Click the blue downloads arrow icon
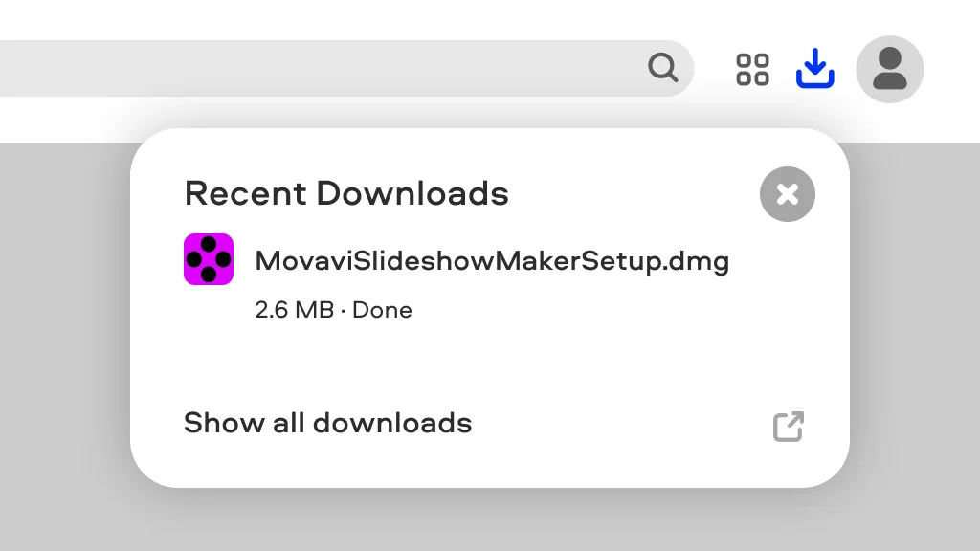980x551 pixels. [815, 69]
